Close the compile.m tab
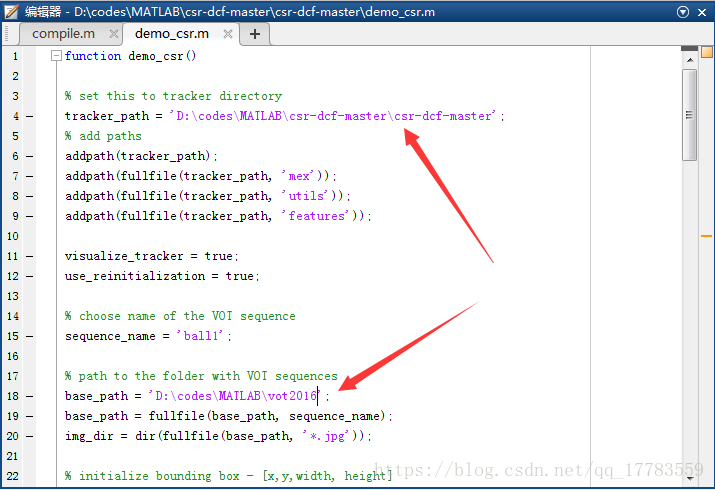 click(x=114, y=34)
